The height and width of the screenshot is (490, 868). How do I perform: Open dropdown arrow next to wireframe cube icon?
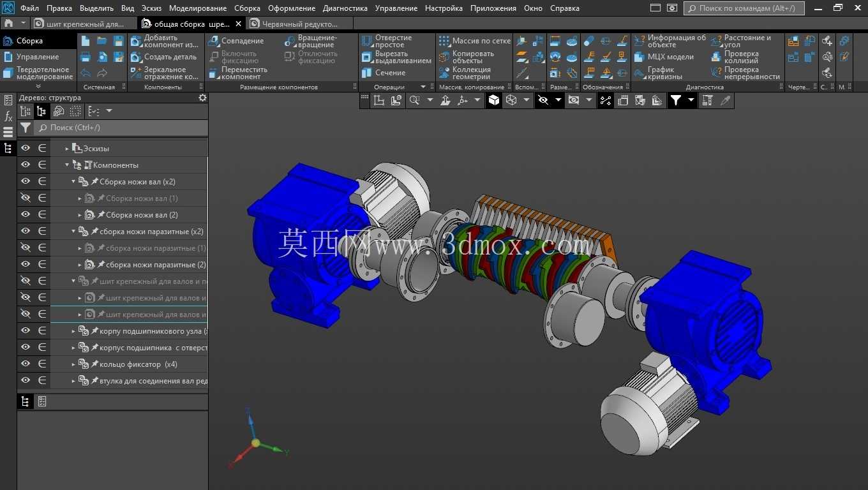527,100
